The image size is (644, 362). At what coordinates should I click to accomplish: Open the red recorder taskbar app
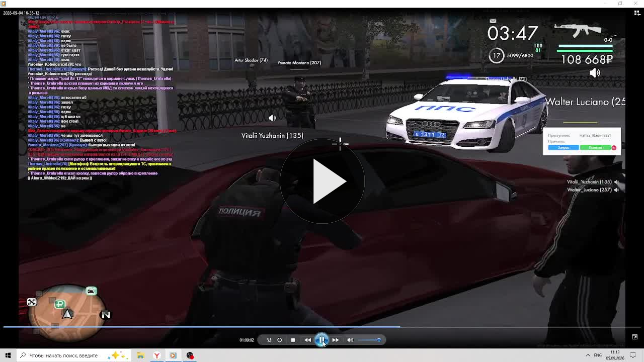point(190,355)
